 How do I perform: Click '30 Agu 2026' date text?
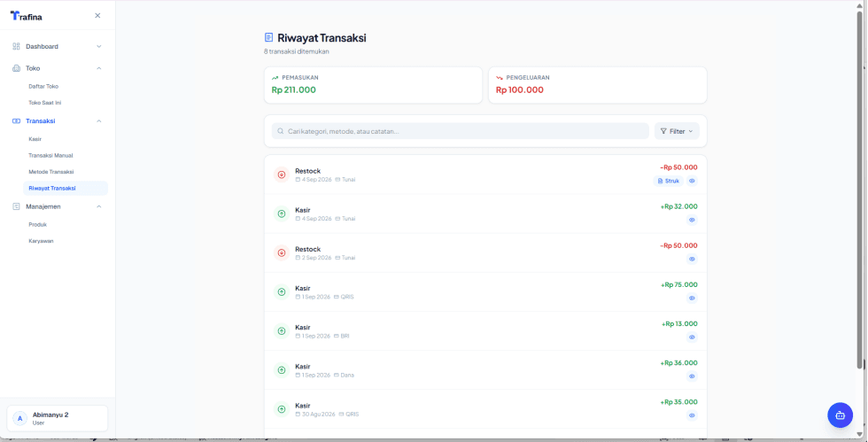tap(318, 415)
